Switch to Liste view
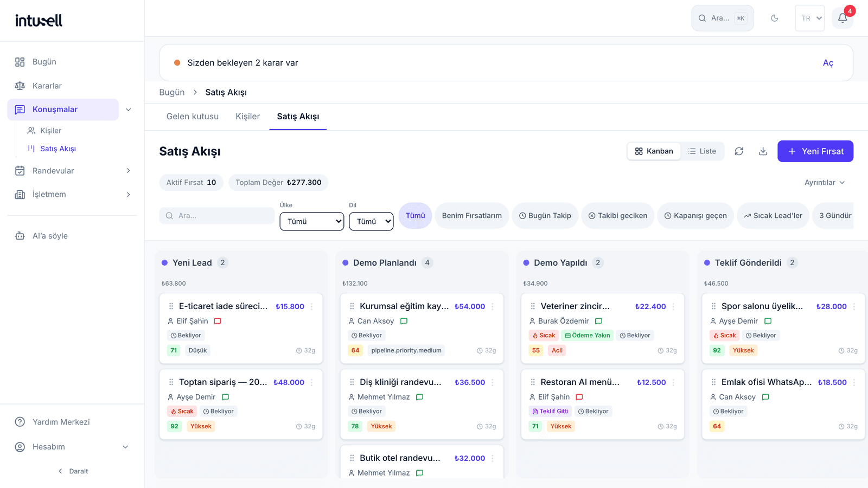This screenshot has height=488, width=868. (x=702, y=151)
